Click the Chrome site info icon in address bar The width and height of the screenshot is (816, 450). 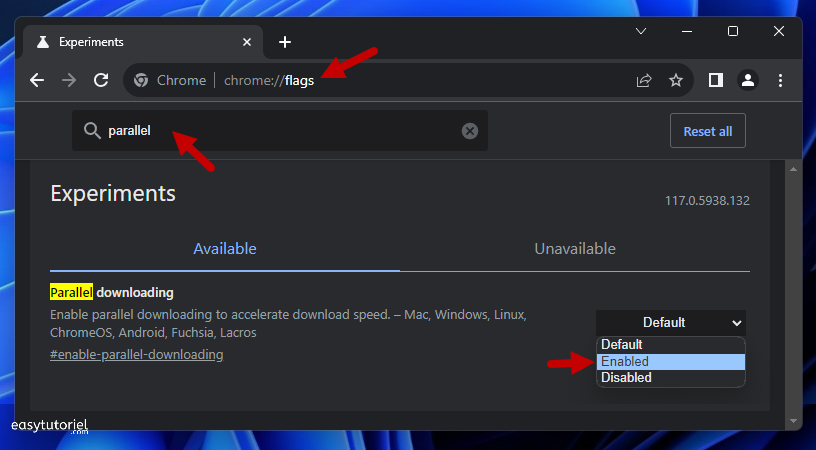click(x=141, y=80)
